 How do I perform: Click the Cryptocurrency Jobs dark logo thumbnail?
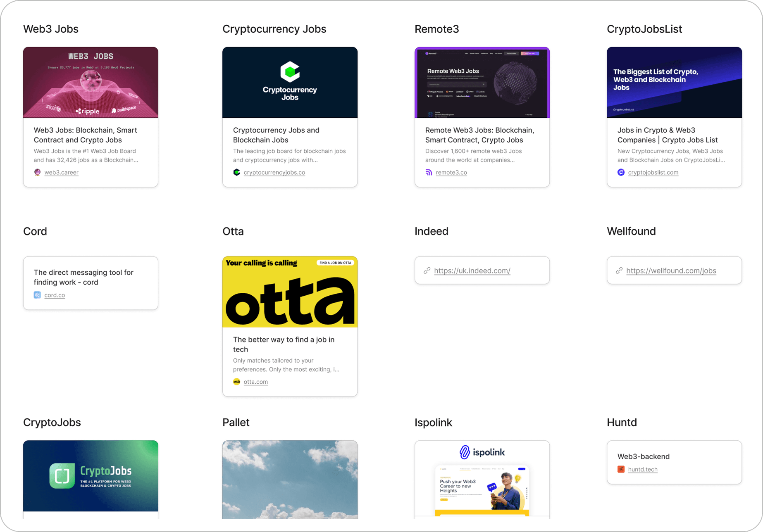(290, 82)
